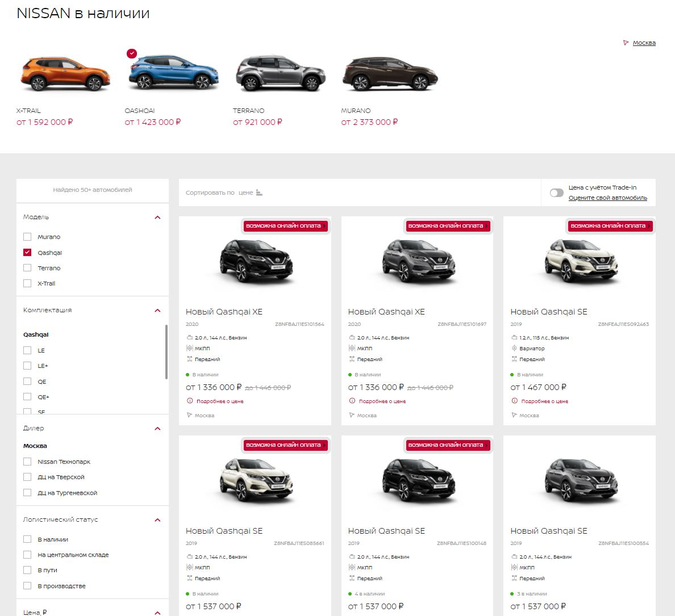This screenshot has height=616, width=675.
Task: Click the info icon on the Z8NFBAJ11ES101564 card
Action: [x=190, y=401]
